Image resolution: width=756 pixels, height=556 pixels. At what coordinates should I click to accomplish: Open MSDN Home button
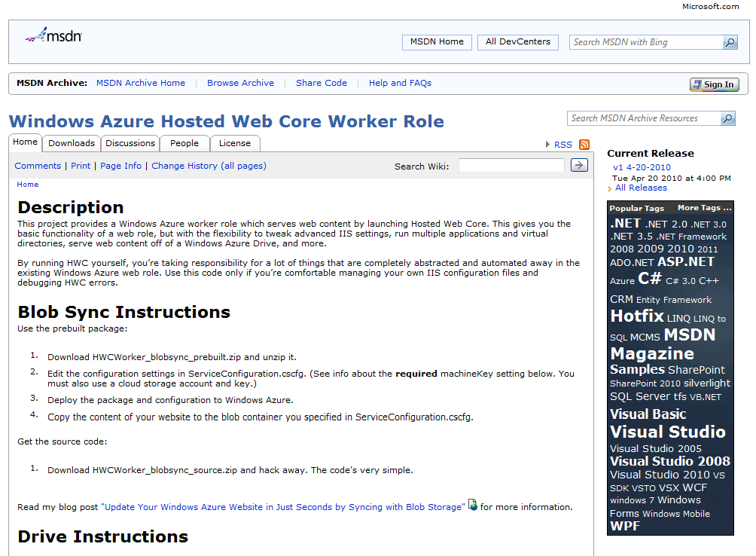click(x=437, y=42)
